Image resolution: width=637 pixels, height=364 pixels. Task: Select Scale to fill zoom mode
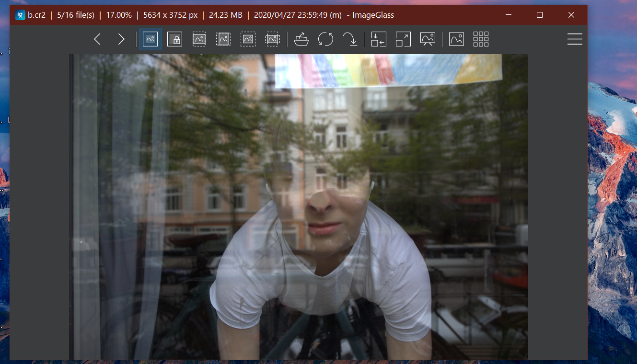pyautogui.click(x=272, y=39)
